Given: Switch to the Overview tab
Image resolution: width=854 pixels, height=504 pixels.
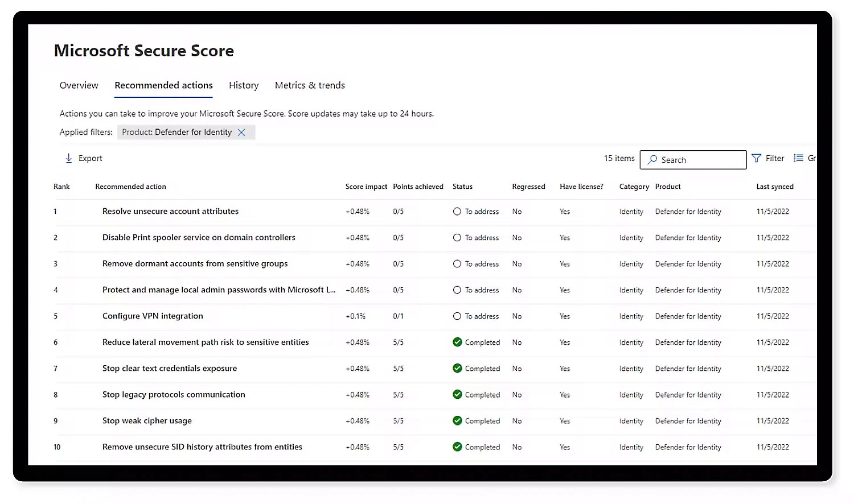Looking at the screenshot, I should [79, 85].
